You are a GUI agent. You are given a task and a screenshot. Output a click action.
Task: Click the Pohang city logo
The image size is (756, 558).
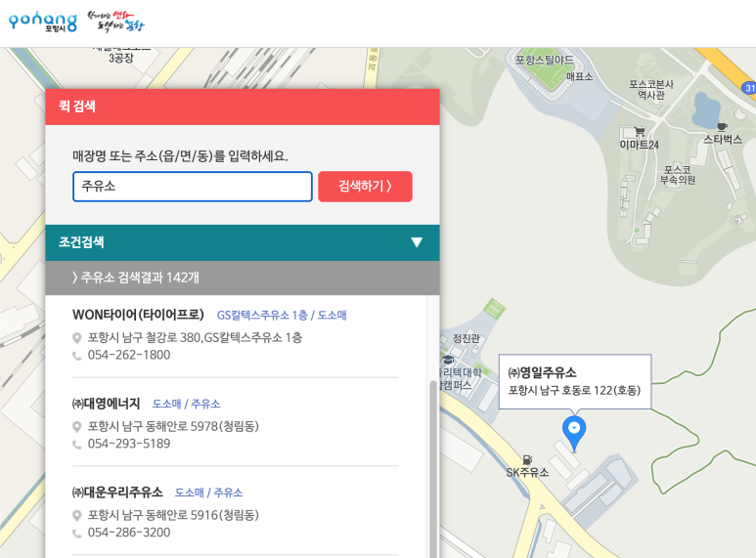pyautogui.click(x=43, y=22)
